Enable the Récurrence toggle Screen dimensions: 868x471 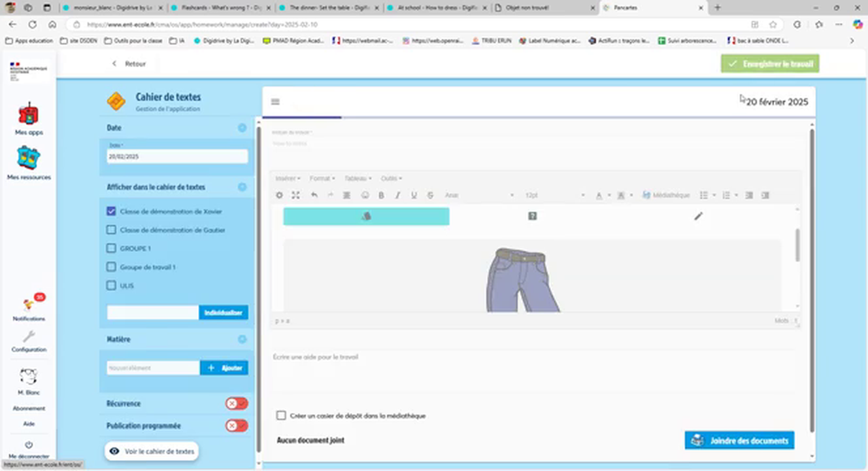pyautogui.click(x=237, y=404)
